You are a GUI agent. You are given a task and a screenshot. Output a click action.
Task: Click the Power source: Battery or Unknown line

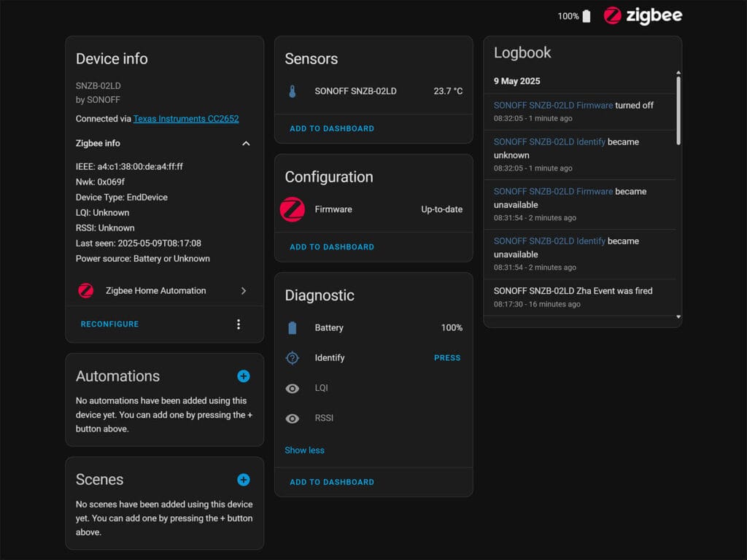pyautogui.click(x=142, y=259)
